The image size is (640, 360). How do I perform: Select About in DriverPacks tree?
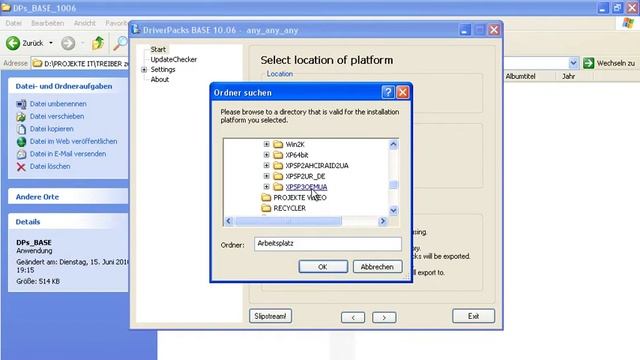160,80
